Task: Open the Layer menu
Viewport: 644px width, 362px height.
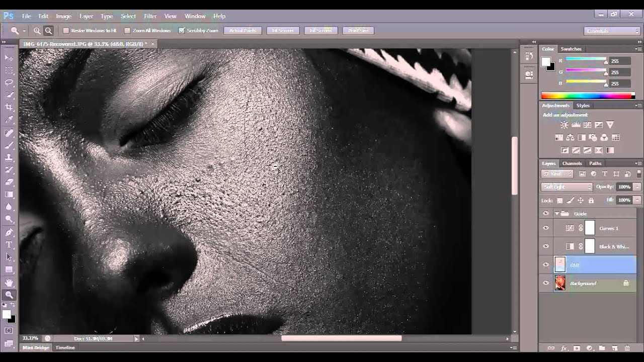Action: coord(86,16)
